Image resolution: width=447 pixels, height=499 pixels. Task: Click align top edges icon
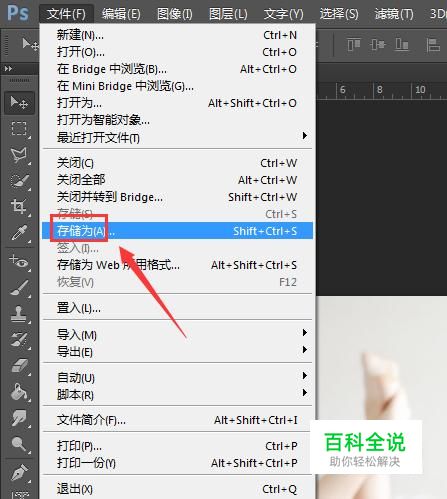(353, 44)
